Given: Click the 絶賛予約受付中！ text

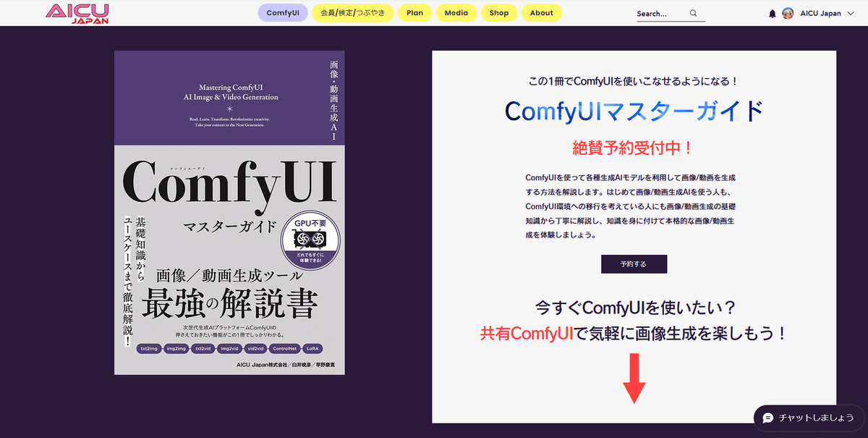Looking at the screenshot, I should click(x=634, y=148).
